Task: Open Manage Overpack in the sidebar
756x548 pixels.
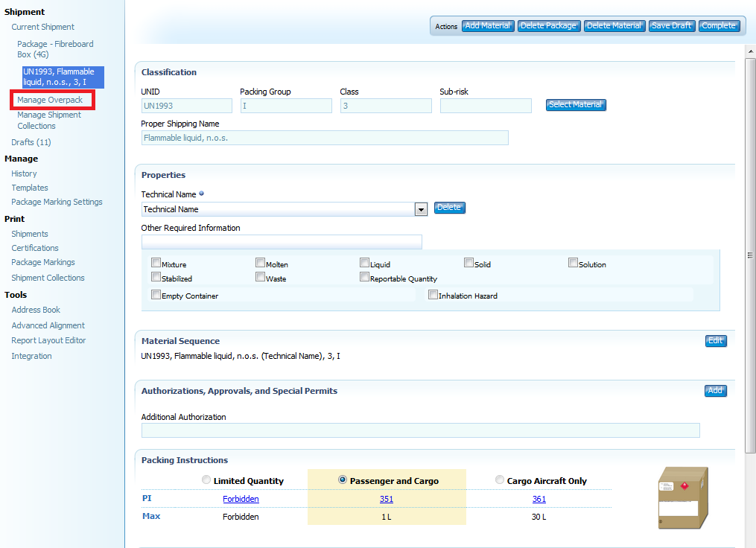Action: point(50,100)
